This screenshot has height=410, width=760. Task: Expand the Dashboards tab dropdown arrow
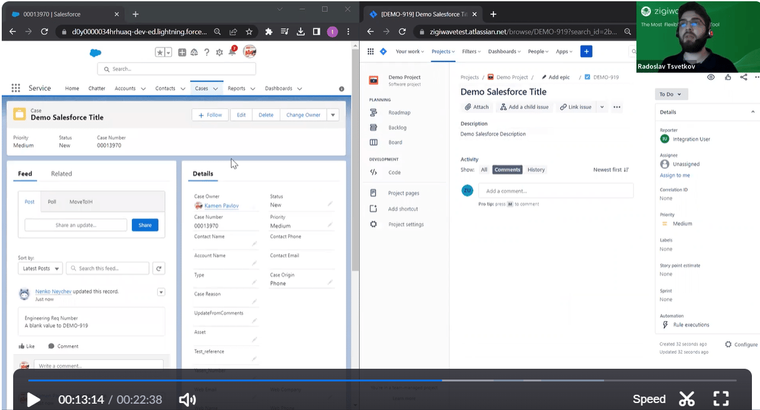tap(299, 89)
